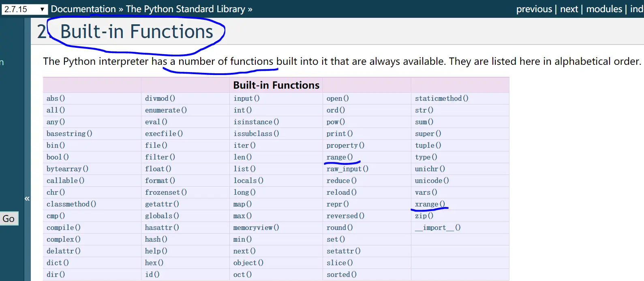This screenshot has height=281, width=644.
Task: Open the print() function link
Action: (x=340, y=134)
